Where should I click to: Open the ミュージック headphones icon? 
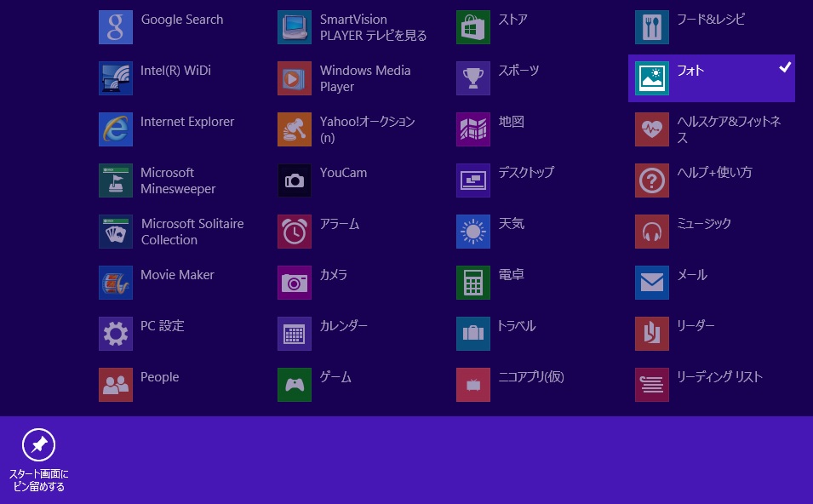point(652,232)
